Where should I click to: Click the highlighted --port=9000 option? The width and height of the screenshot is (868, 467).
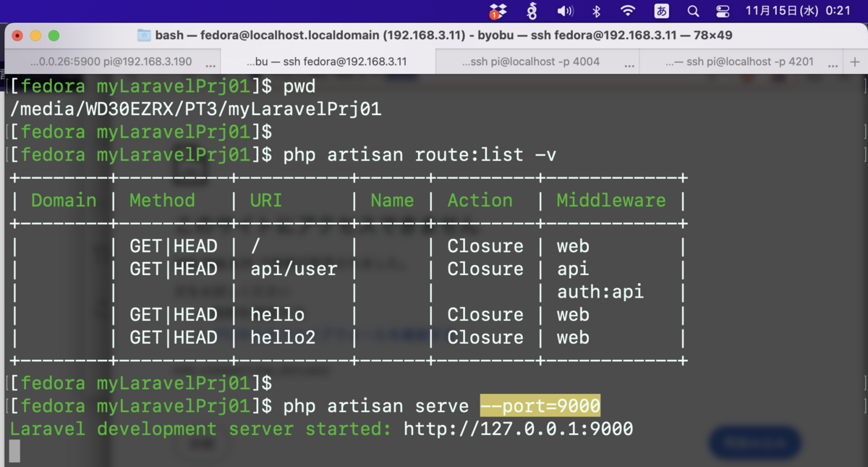tap(540, 405)
